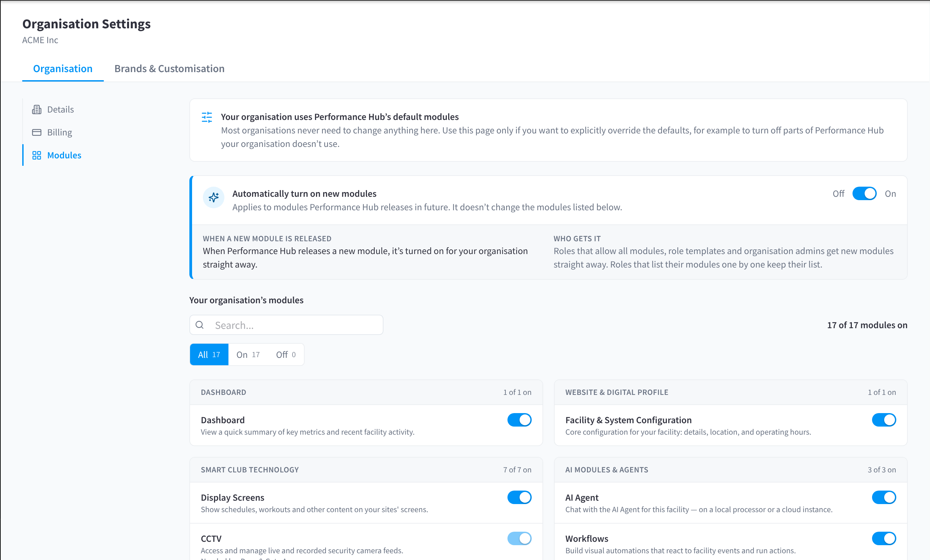Click the '17 of 17 modules on' text
This screenshot has height=560, width=930.
pos(867,325)
